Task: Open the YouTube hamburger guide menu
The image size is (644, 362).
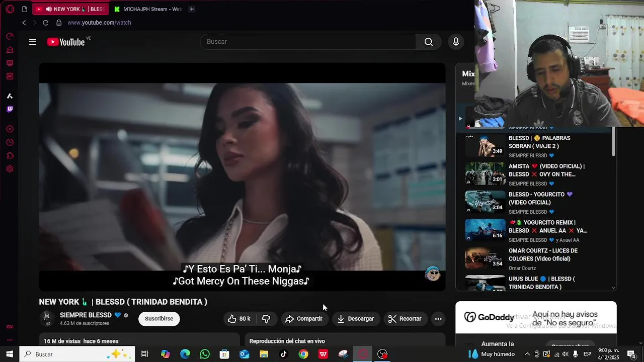Action: 33,42
